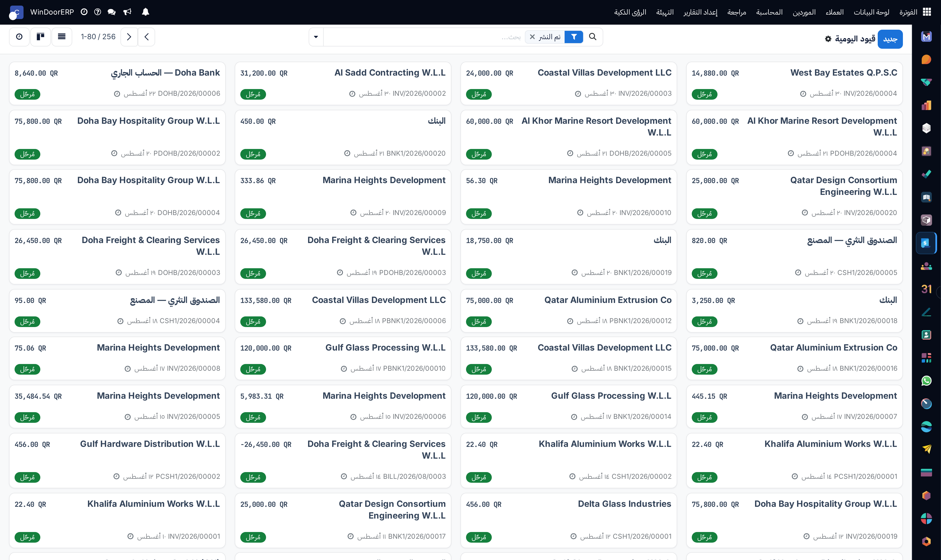This screenshot has width=941, height=560.
Task: Open the chat conversations icon
Action: tap(111, 12)
